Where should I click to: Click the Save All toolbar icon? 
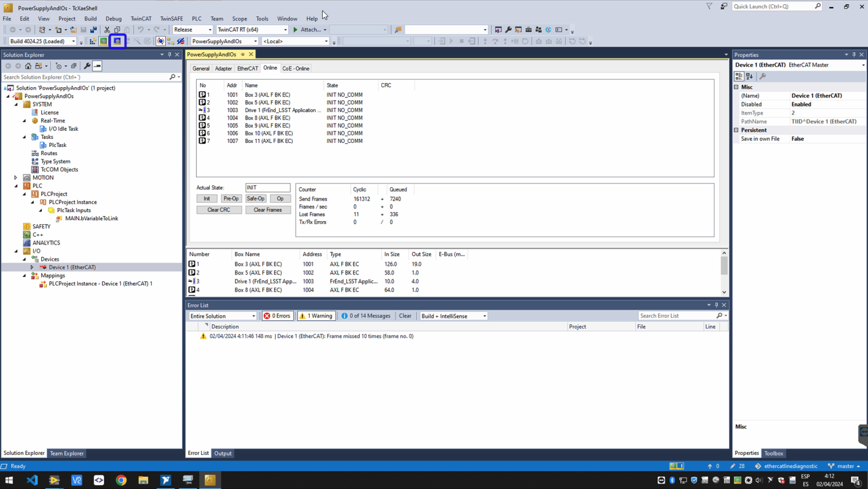pos(93,30)
